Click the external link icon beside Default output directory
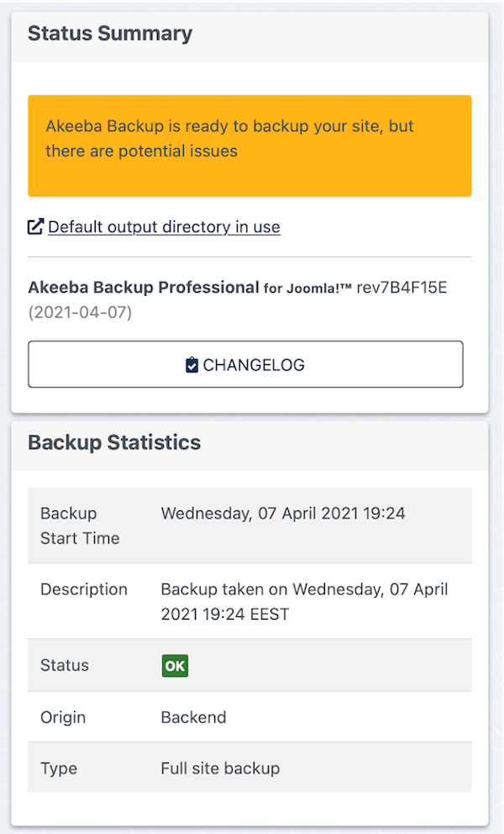 coord(35,227)
